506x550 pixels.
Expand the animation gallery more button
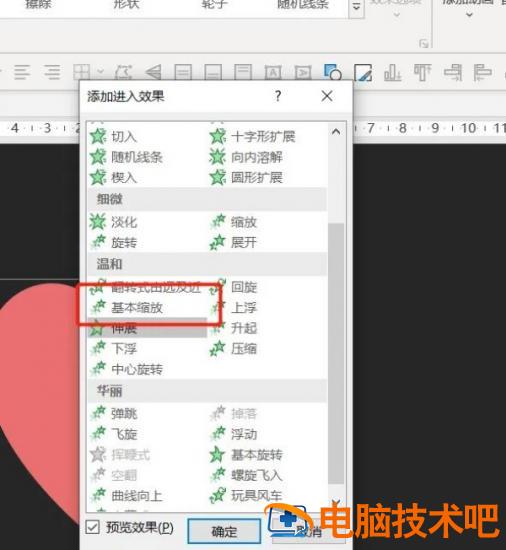(x=356, y=7)
